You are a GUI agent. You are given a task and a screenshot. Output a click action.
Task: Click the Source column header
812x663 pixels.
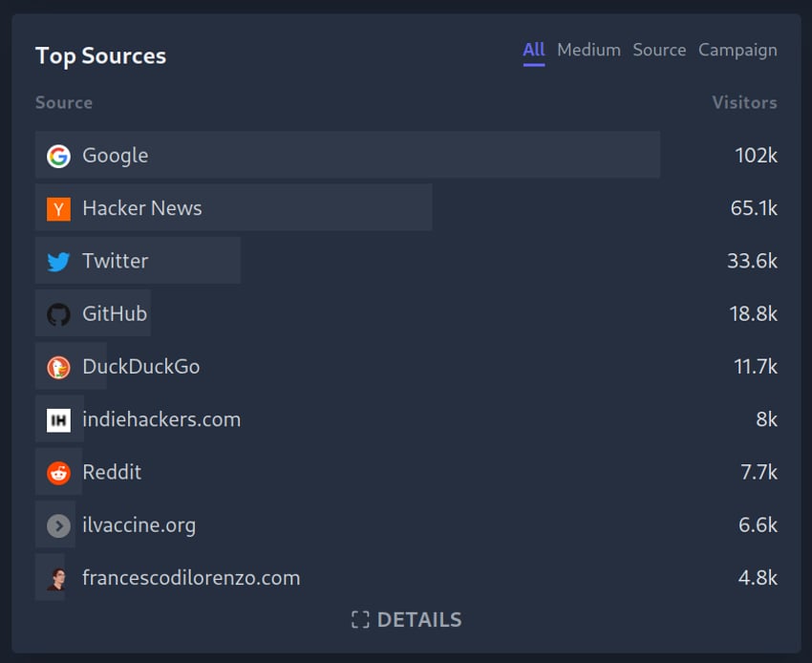coord(64,102)
